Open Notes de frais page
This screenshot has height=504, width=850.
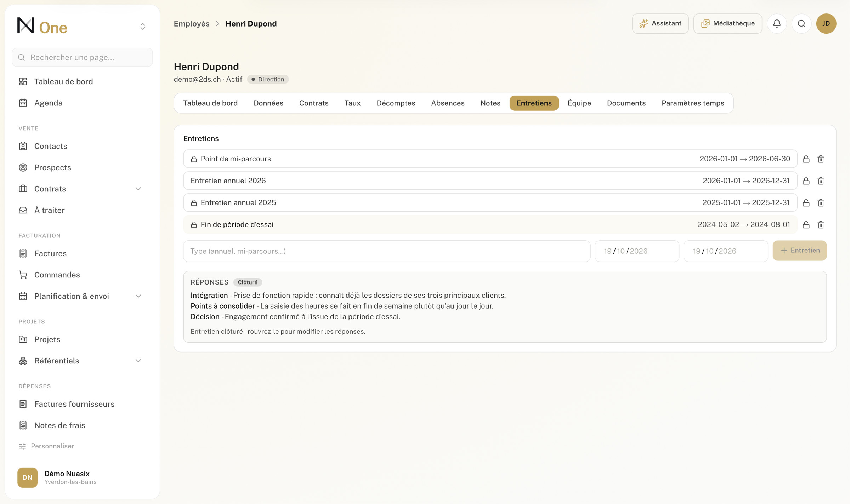[x=82, y=425]
